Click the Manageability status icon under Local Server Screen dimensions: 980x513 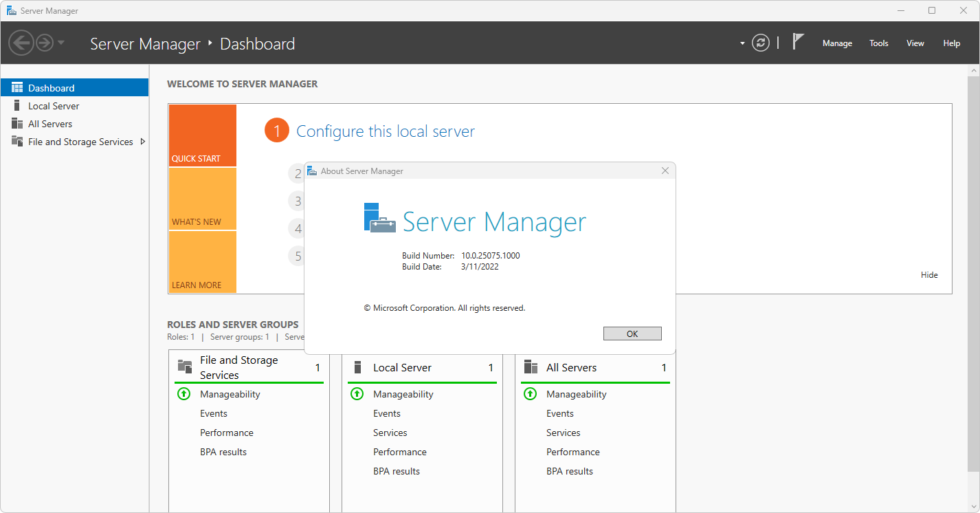point(357,393)
